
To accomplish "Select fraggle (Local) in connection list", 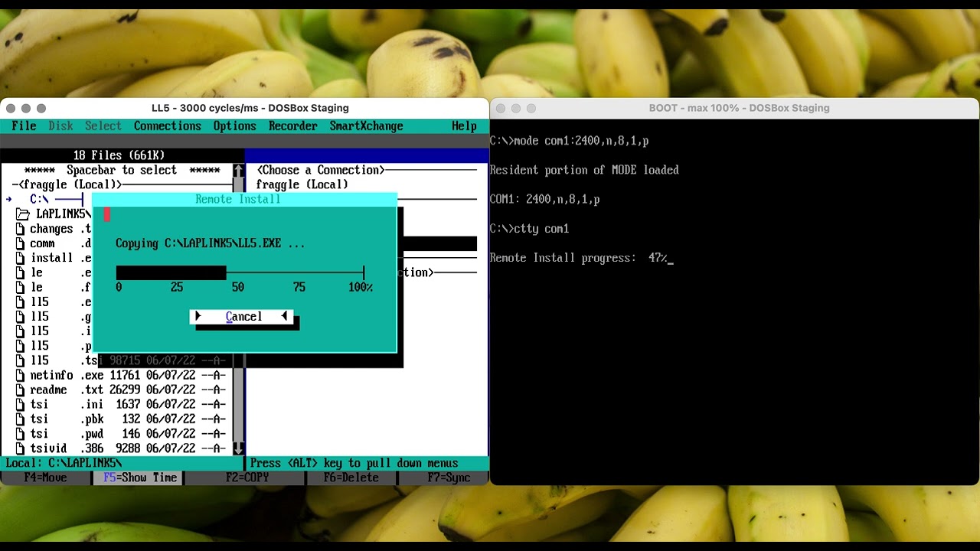I will [x=302, y=184].
